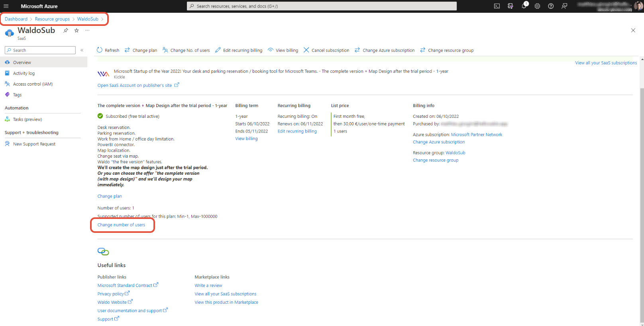Open the account avatar menu

(x=638, y=6)
